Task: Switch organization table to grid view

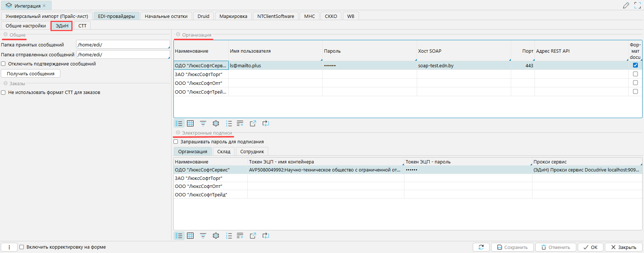Action: pyautogui.click(x=190, y=124)
